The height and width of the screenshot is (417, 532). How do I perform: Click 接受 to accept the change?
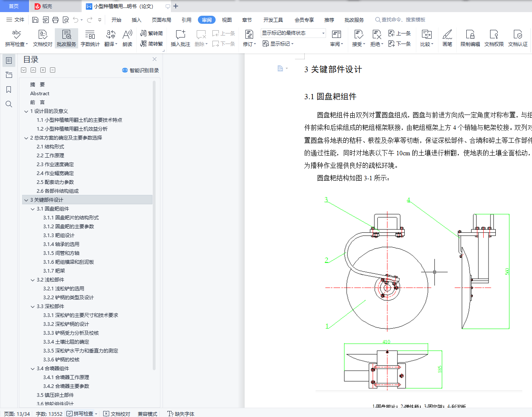359,38
